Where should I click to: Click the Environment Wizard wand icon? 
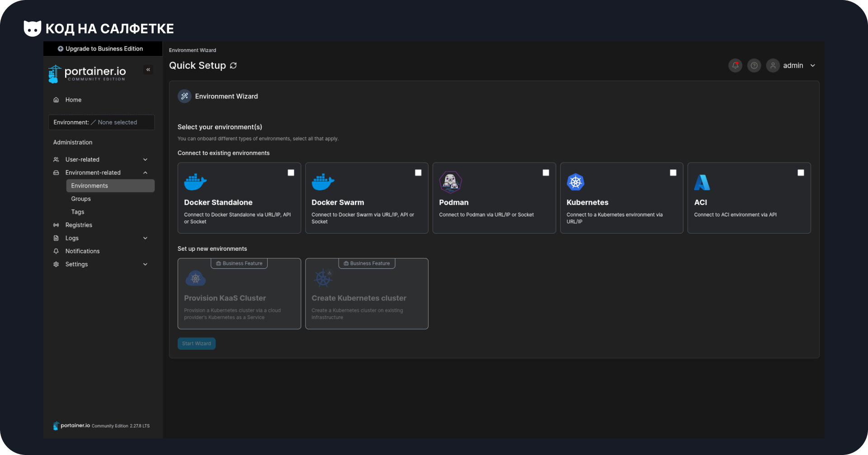coord(184,96)
